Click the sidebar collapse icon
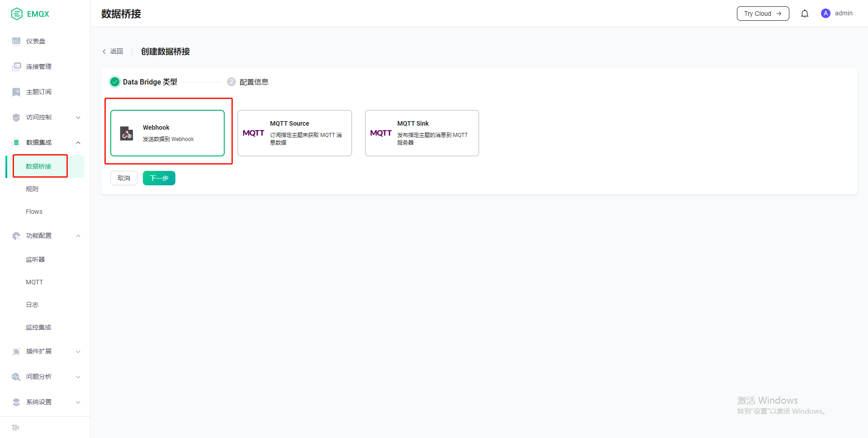The width and height of the screenshot is (868, 438). (16, 428)
